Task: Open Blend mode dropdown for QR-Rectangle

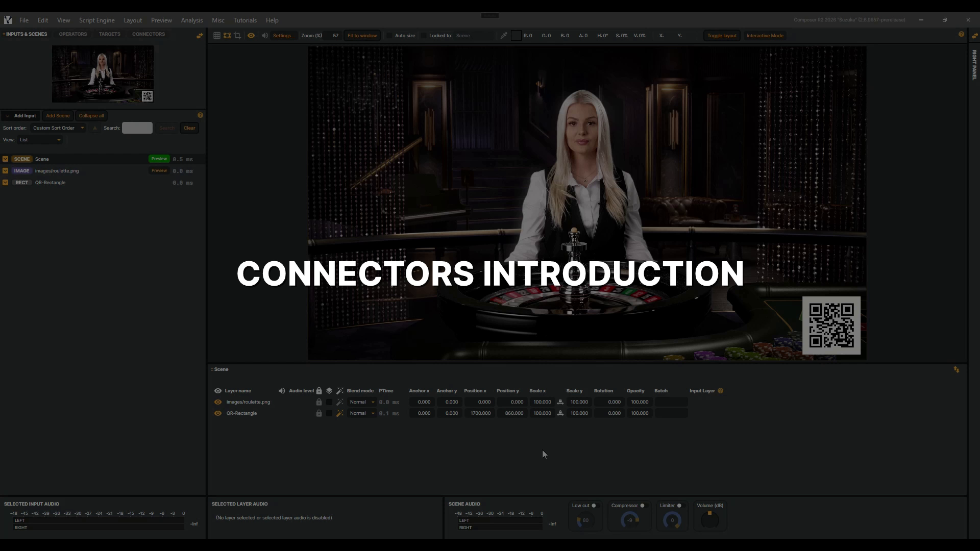Action: pos(361,413)
